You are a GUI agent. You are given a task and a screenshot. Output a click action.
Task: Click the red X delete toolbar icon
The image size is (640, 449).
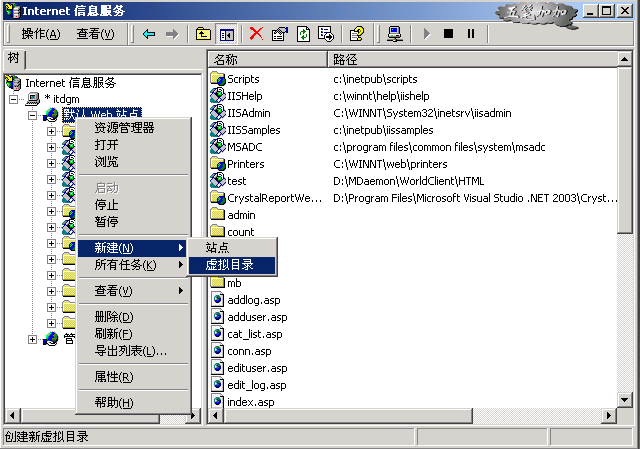256,34
